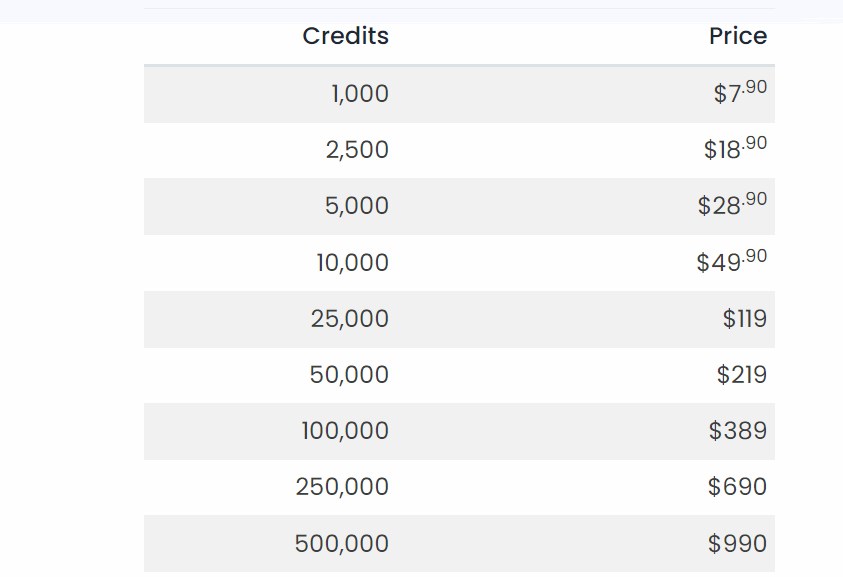This screenshot has width=843, height=577.
Task: Click the $389 price
Action: [x=737, y=431]
